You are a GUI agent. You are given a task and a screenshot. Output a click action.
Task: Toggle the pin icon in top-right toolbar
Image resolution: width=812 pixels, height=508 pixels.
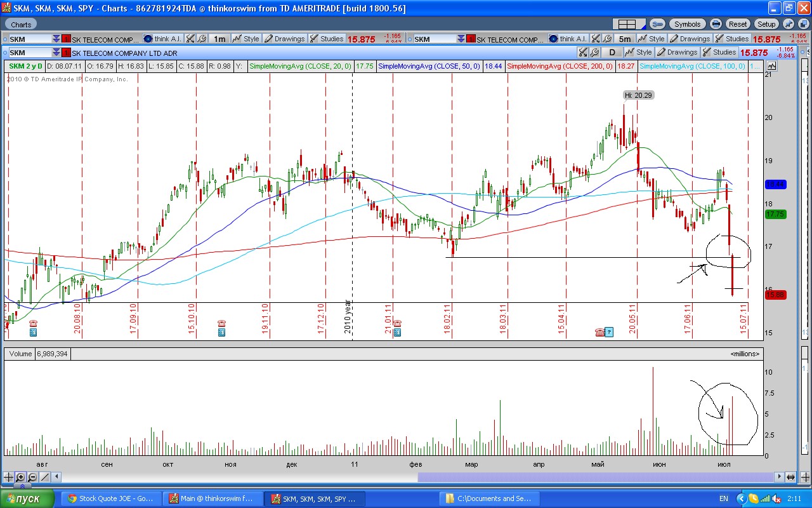click(789, 24)
